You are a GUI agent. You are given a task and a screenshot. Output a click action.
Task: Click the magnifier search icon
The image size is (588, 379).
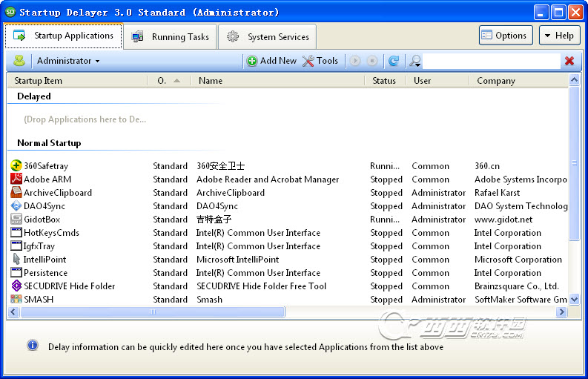[415, 61]
